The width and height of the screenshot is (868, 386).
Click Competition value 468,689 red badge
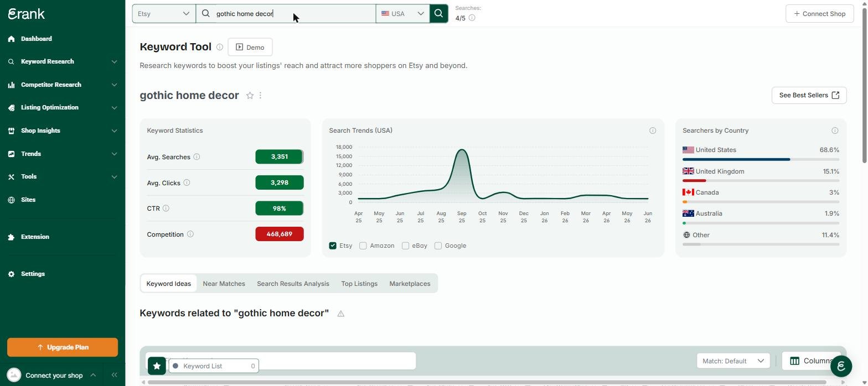point(280,234)
